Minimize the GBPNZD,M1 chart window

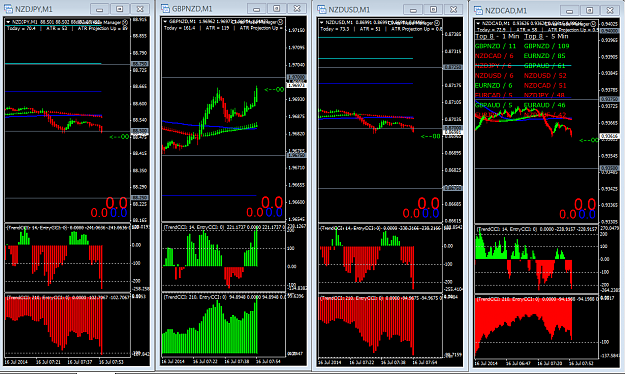(257, 9)
